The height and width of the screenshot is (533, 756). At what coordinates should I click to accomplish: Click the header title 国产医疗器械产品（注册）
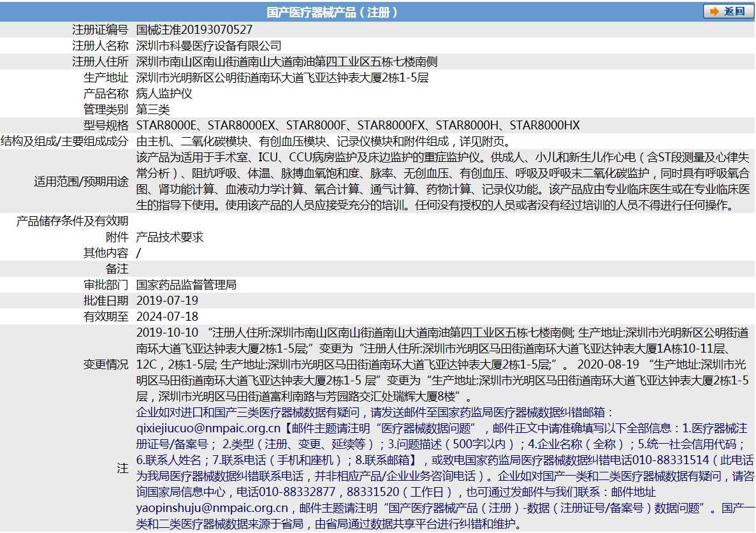pos(333,12)
